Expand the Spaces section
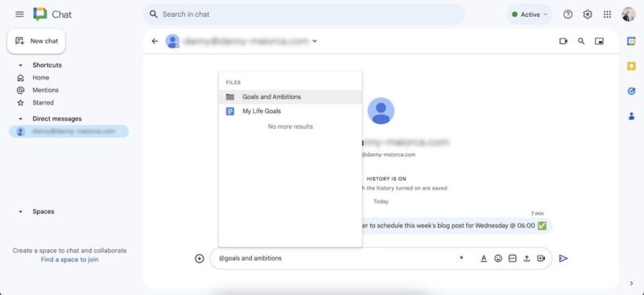 coord(21,211)
